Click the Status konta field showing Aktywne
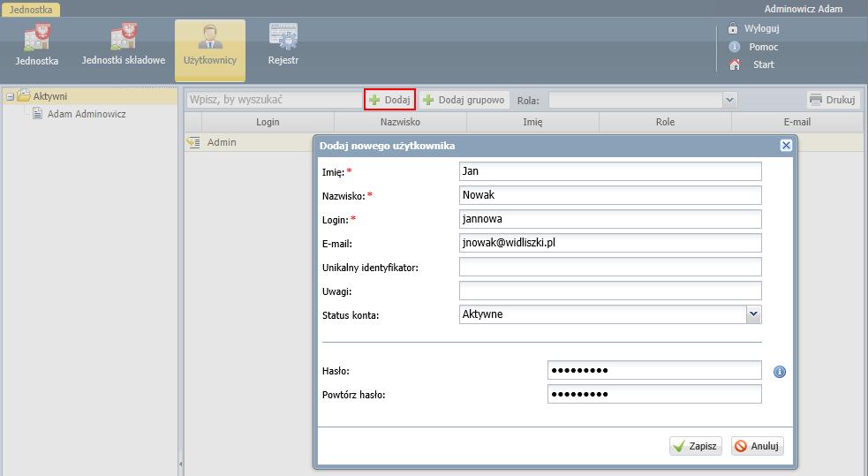 603,314
